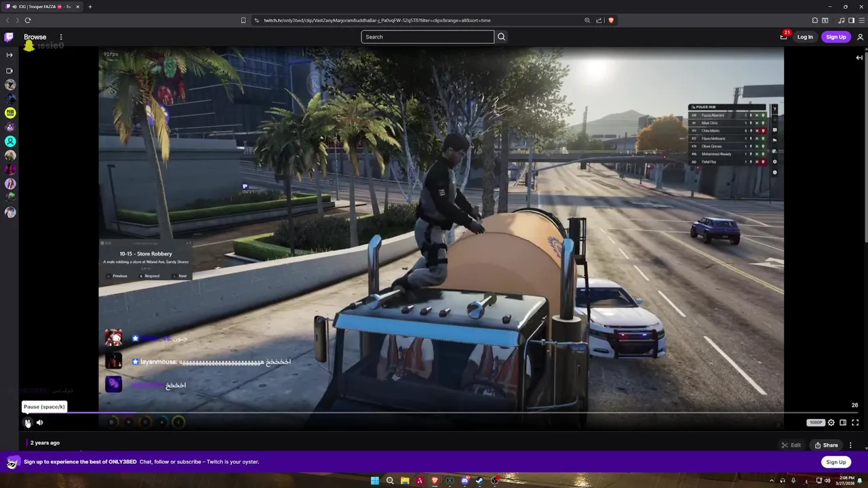Open Brave Shields lion icon
The width and height of the screenshot is (868, 488).
pyautogui.click(x=611, y=20)
